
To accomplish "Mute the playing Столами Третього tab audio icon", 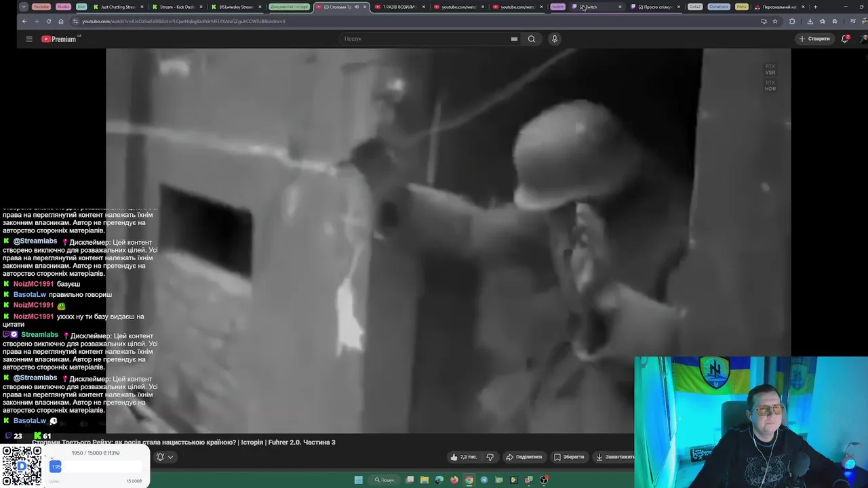I will [x=357, y=7].
